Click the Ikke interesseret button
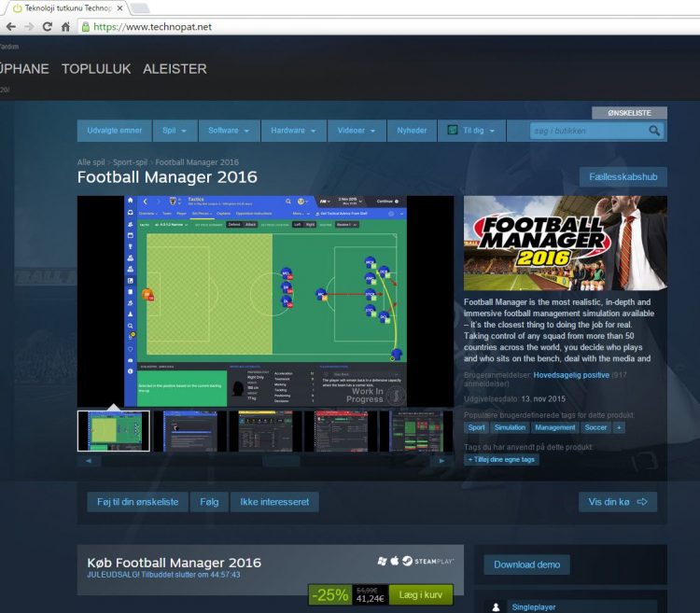Screen dimensions: 700x613 point(274,502)
